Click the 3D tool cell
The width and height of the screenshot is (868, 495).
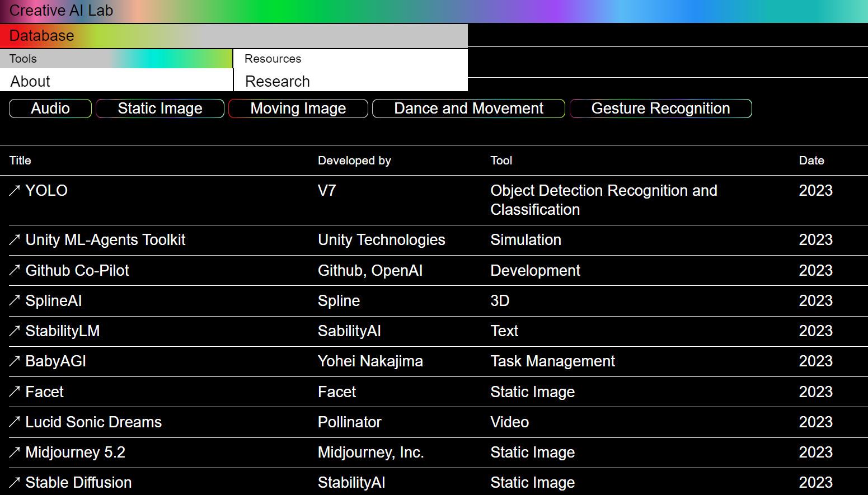tap(500, 301)
